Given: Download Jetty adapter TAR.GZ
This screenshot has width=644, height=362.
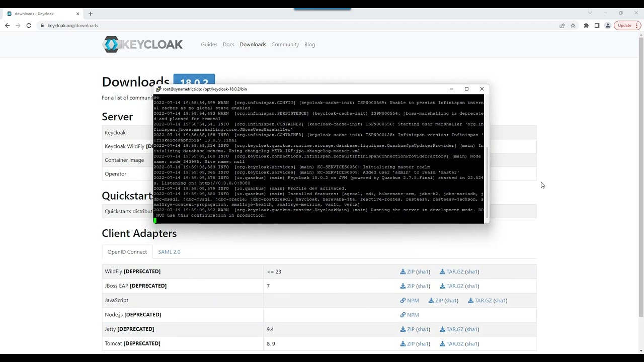Looking at the screenshot, I should [451, 329].
